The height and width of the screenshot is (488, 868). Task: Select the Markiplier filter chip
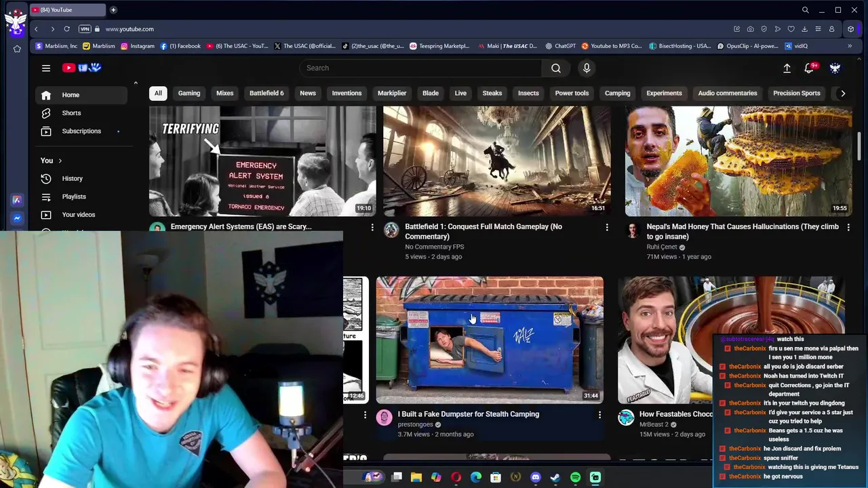392,93
